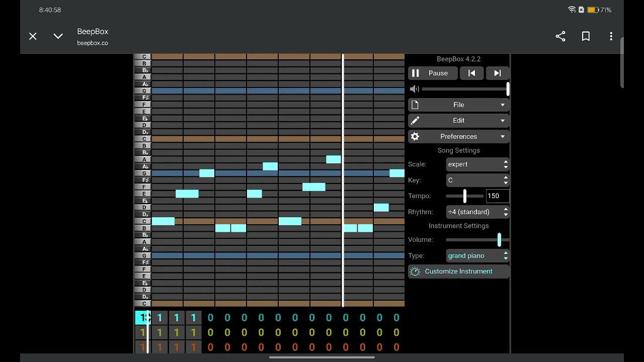Select the cyan note on the D row
Image resolution: width=644 pixels, height=362 pixels.
(381, 208)
